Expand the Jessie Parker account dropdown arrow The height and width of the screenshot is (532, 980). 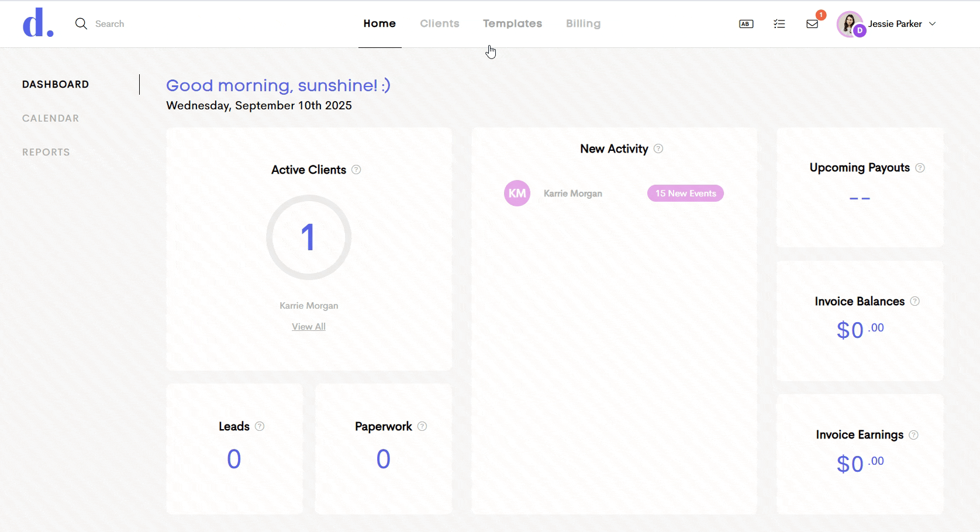933,24
